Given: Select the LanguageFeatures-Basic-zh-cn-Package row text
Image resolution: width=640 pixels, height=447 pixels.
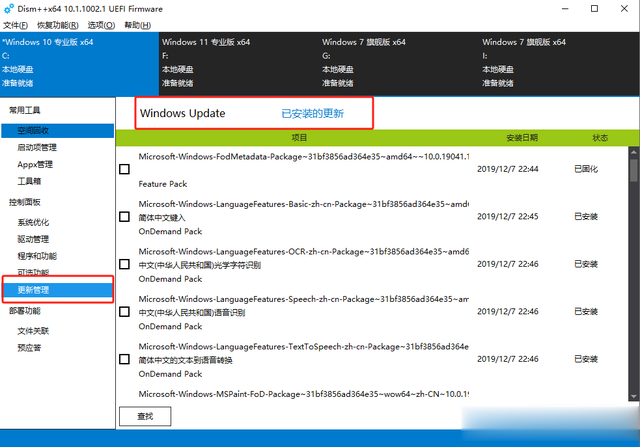Looking at the screenshot, I should tap(304, 204).
